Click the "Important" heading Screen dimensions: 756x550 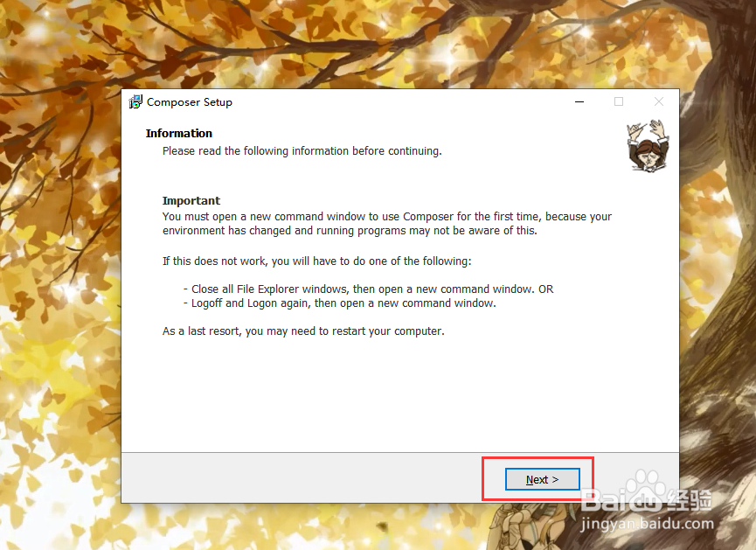(191, 201)
